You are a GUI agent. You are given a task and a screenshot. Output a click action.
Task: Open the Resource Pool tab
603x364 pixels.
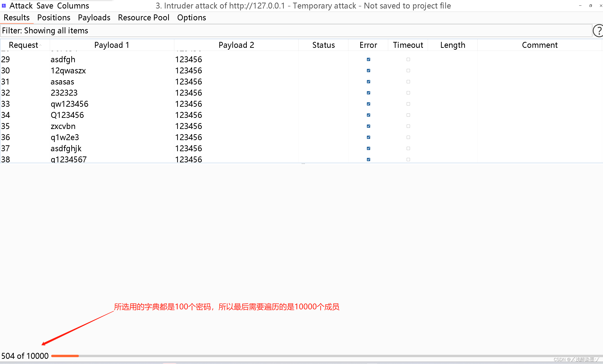[144, 18]
